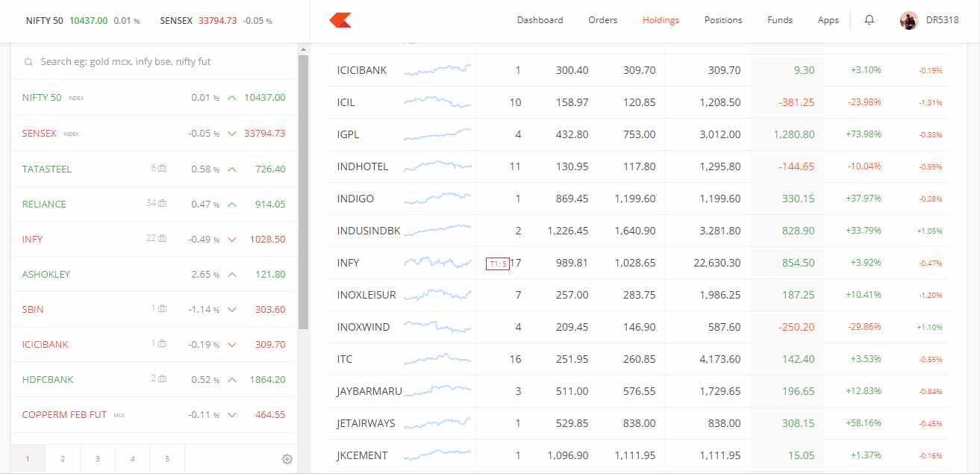Click SBIN down chevron arrow
Screen dimensions: 980x474
click(232, 310)
